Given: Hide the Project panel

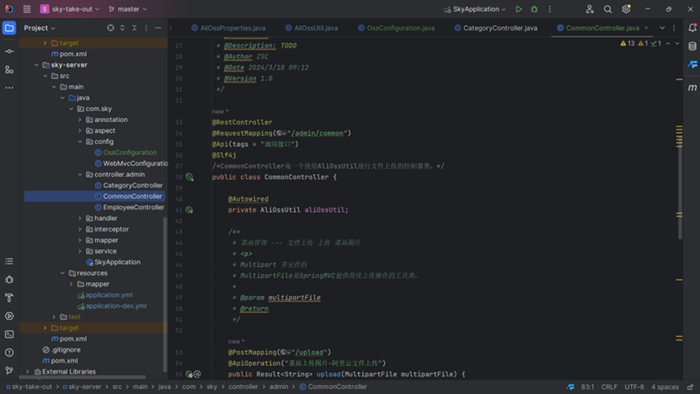Looking at the screenshot, I should tap(158, 28).
